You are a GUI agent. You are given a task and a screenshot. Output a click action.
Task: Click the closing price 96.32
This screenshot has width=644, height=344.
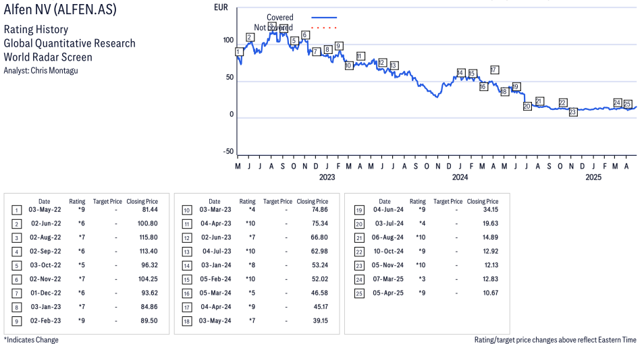point(149,265)
